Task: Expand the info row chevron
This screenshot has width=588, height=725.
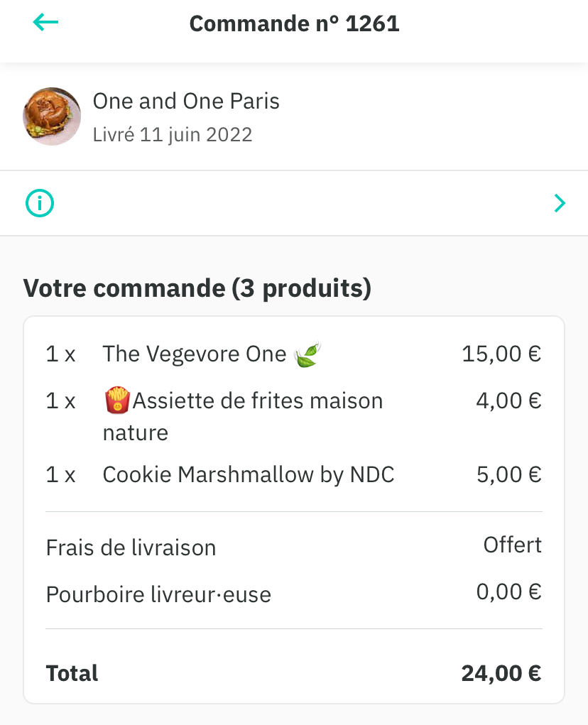Action: tap(560, 204)
